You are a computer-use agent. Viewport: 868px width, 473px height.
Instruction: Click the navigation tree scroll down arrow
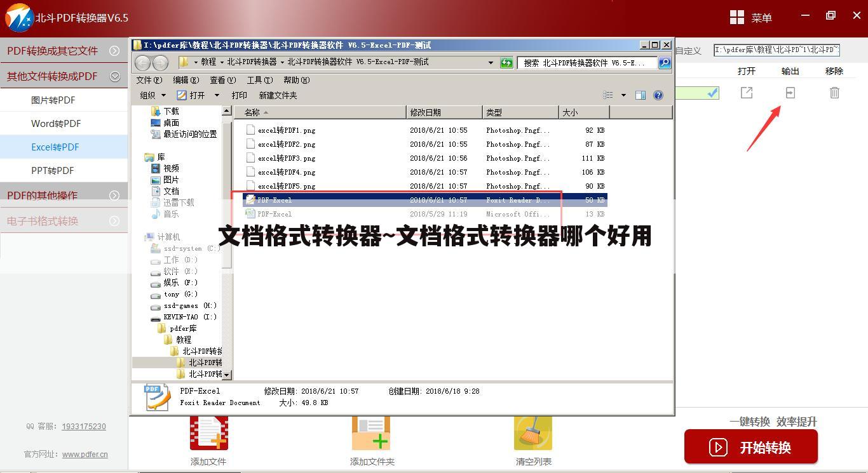click(x=227, y=375)
